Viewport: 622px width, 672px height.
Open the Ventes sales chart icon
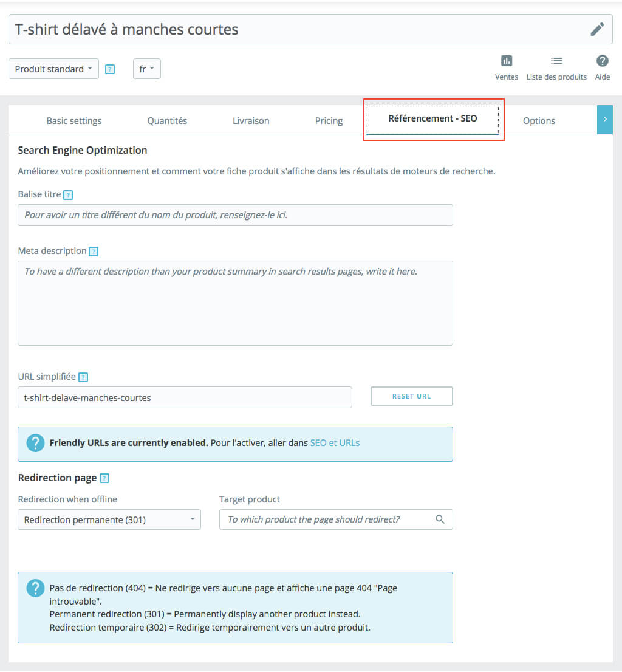click(507, 61)
